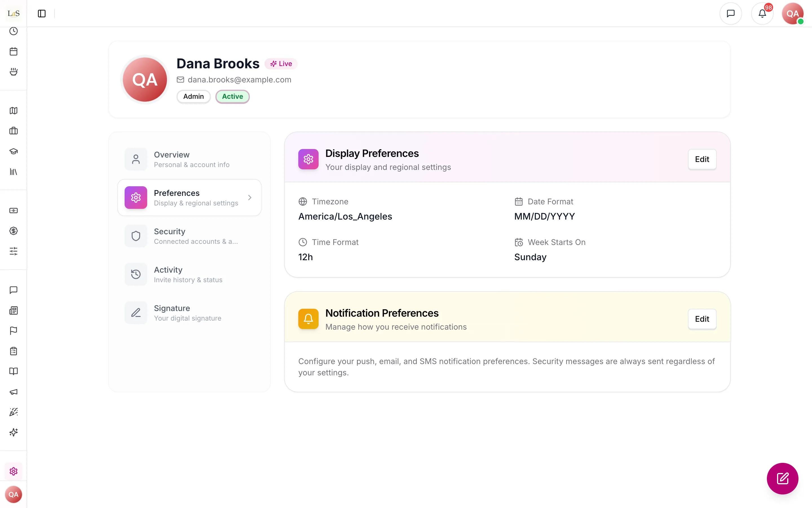Select the Signature section
The height and width of the screenshot is (508, 812).
[x=189, y=312]
